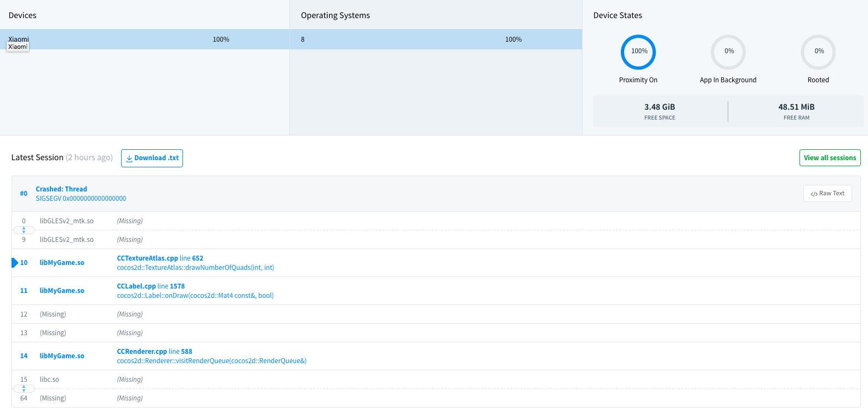
Task: Expand collapsed stack frames 0 to 9
Action: 24,230
